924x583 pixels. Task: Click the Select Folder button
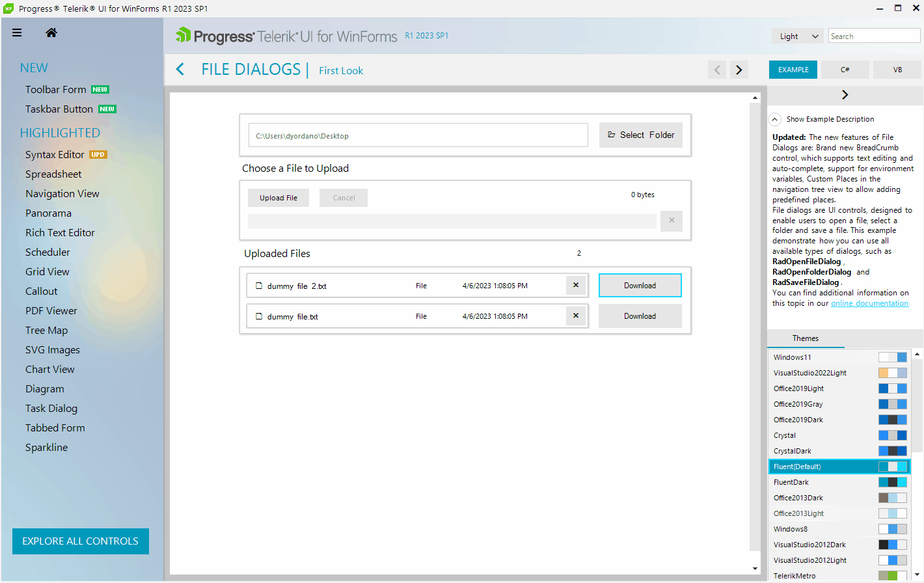pos(640,135)
